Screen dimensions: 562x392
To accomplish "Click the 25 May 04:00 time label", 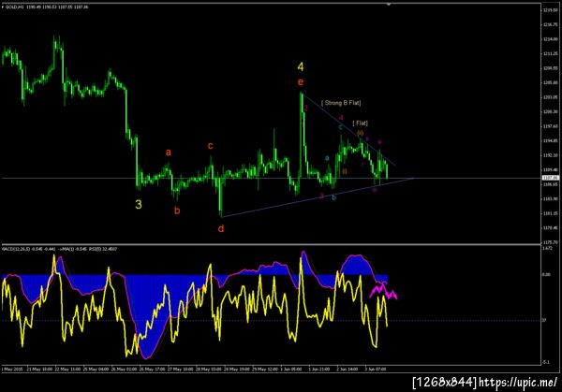I will 96,369.
